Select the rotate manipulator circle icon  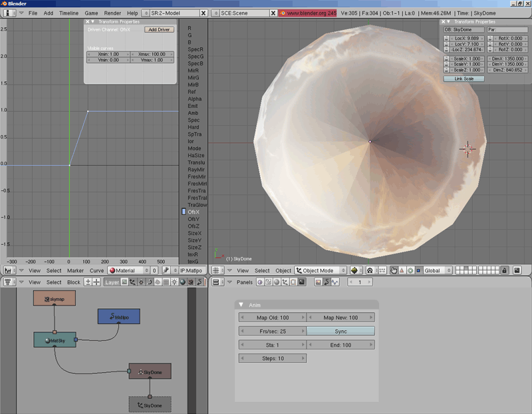pyautogui.click(x=410, y=270)
